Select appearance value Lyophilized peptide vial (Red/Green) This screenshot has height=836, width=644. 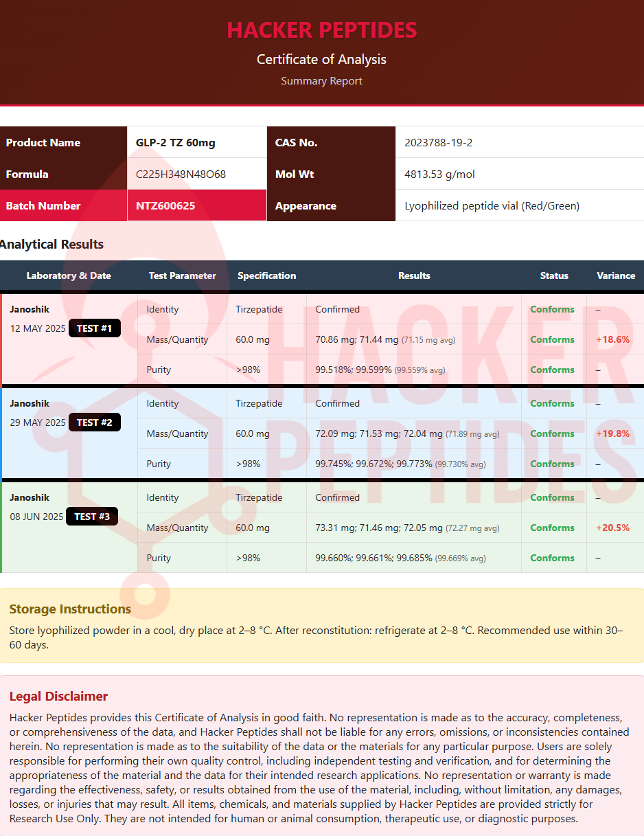click(x=492, y=206)
